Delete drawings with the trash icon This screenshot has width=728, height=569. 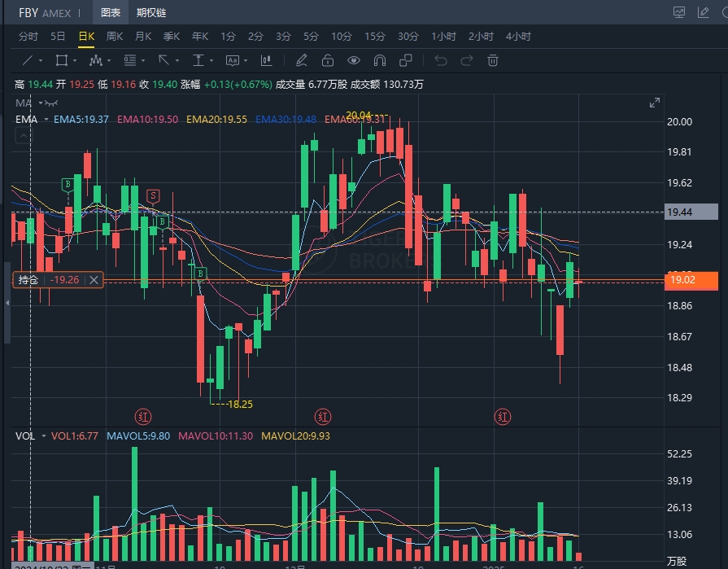click(x=492, y=60)
